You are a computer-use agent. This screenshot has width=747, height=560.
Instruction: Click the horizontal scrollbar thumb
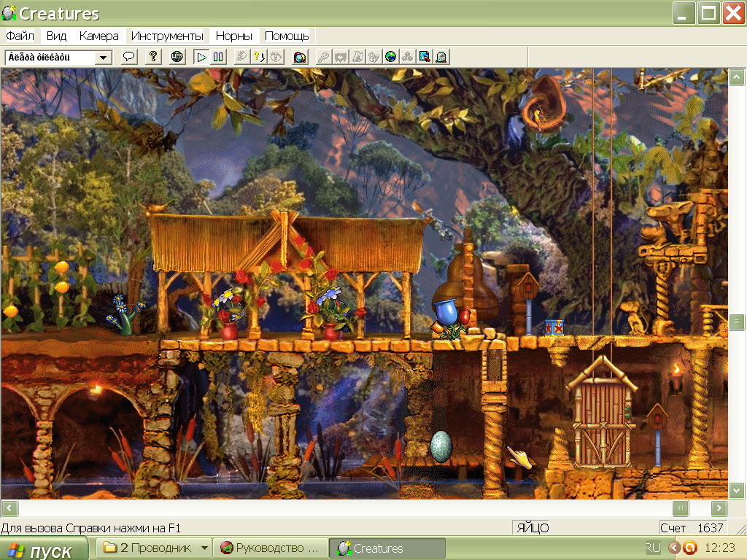click(x=681, y=508)
